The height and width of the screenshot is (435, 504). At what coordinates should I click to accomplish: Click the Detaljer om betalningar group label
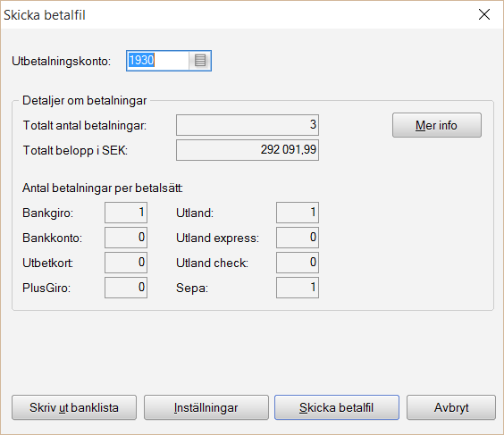pyautogui.click(x=85, y=101)
